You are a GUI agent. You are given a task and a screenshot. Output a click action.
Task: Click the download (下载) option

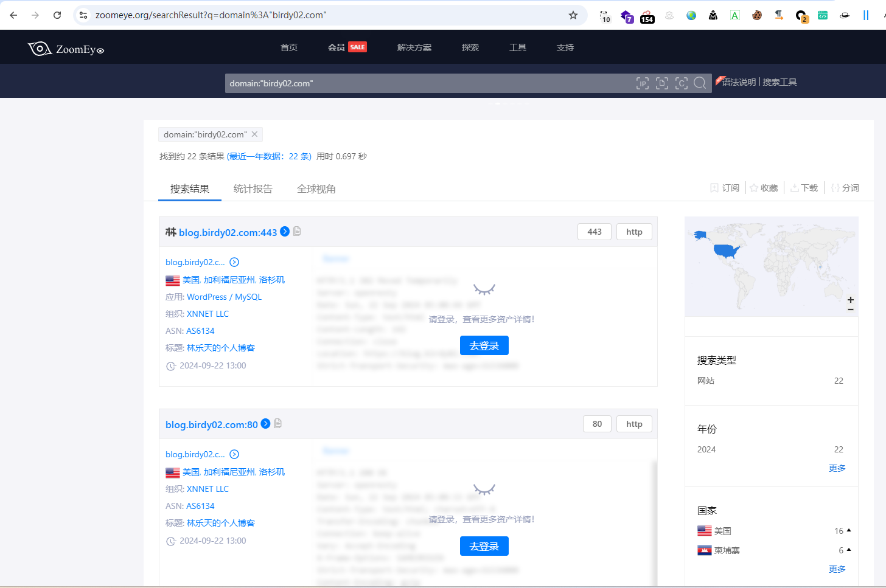pos(804,188)
